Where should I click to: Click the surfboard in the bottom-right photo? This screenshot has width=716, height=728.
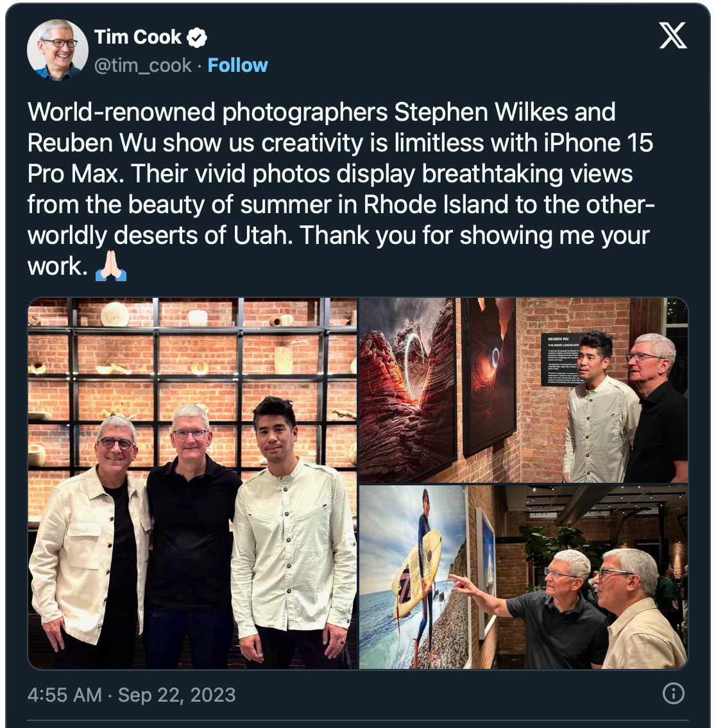[x=416, y=573]
